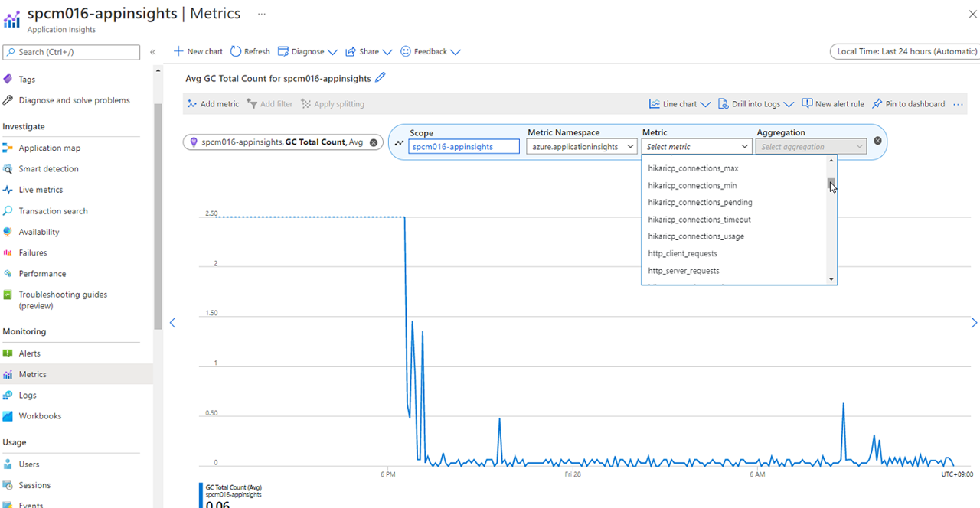This screenshot has width=980, height=508.
Task: Click the metric list scrollbar thumb
Action: pos(831,184)
